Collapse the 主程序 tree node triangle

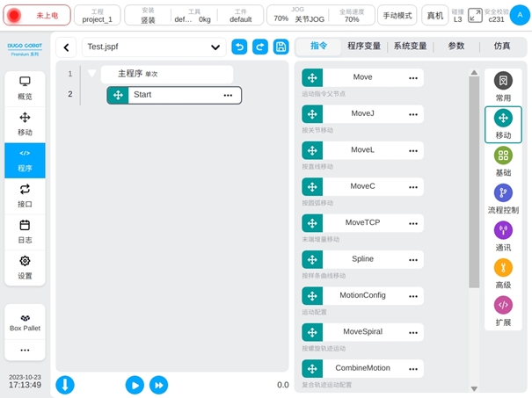coord(91,74)
